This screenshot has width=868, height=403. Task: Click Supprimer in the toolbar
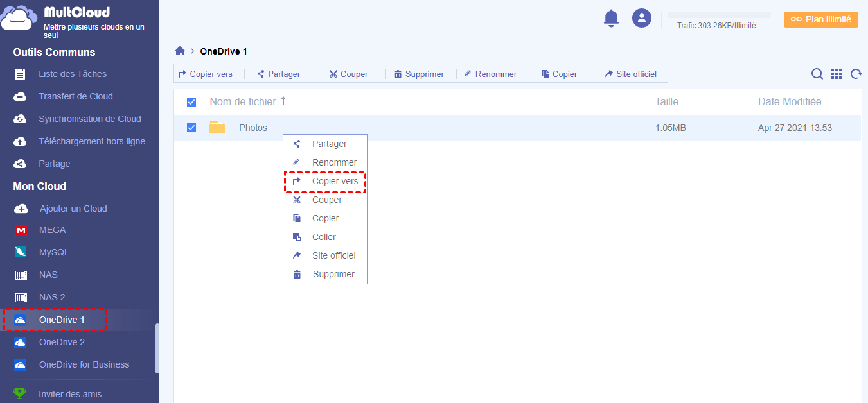click(419, 74)
